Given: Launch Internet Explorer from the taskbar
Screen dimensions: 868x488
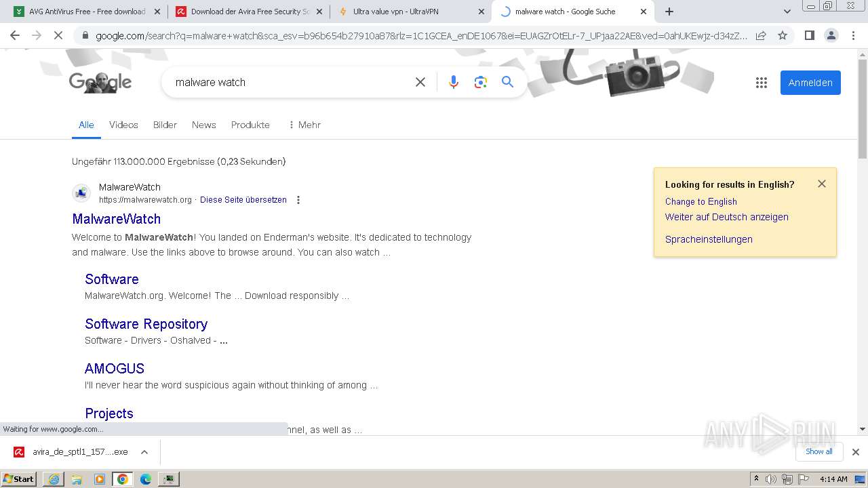Looking at the screenshot, I should [x=54, y=479].
